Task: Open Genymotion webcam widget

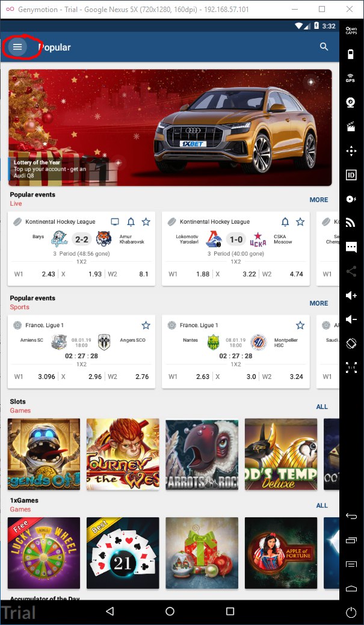Action: 351,102
